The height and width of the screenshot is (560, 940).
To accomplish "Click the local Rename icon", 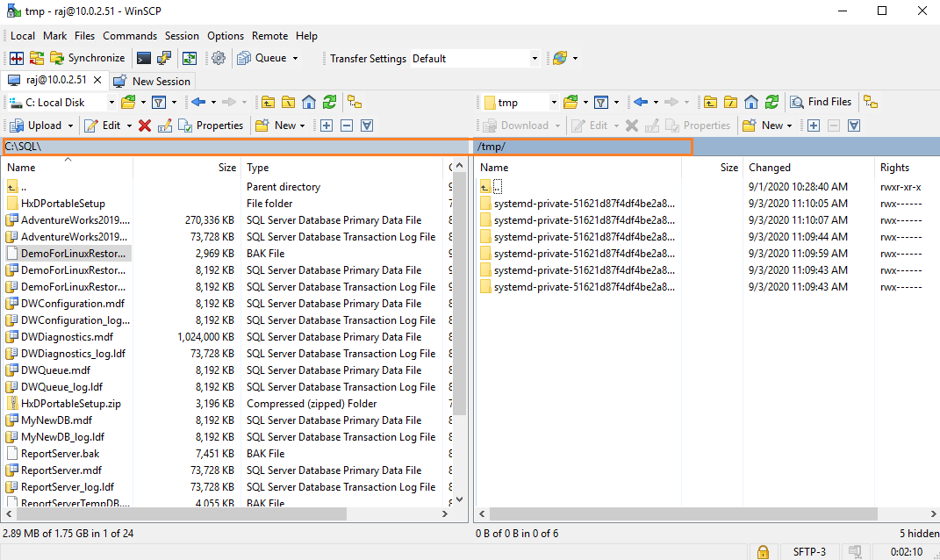I will click(x=164, y=126).
